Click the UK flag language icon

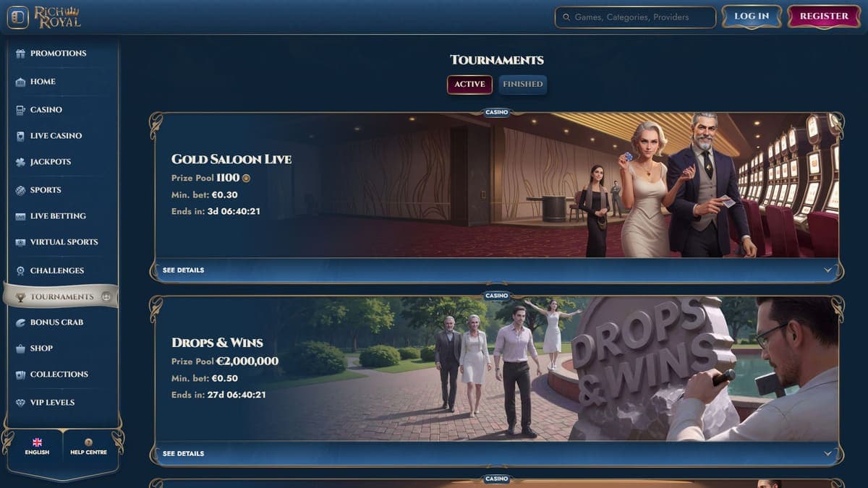tap(37, 442)
